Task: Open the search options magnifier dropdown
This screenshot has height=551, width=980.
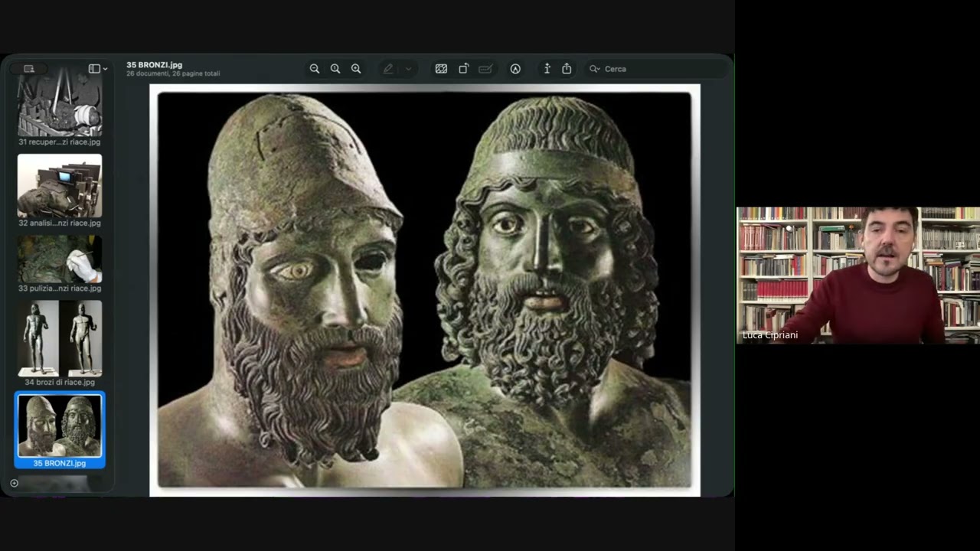Action: (x=594, y=69)
